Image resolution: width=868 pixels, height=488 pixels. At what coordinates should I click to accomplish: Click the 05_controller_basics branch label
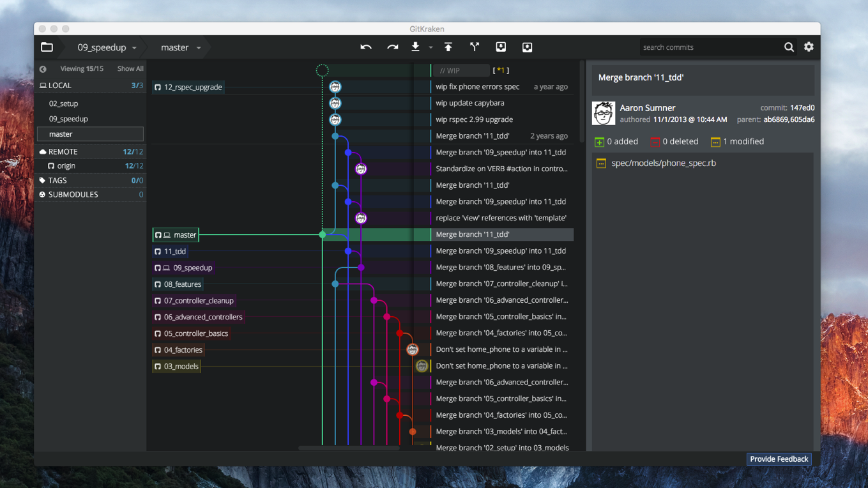[x=191, y=333]
